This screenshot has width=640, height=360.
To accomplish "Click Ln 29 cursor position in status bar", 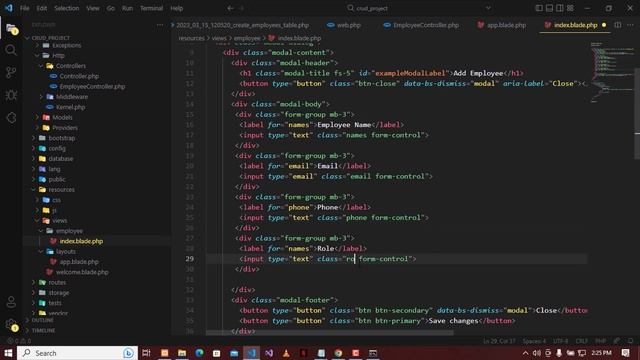I will [x=499, y=341].
